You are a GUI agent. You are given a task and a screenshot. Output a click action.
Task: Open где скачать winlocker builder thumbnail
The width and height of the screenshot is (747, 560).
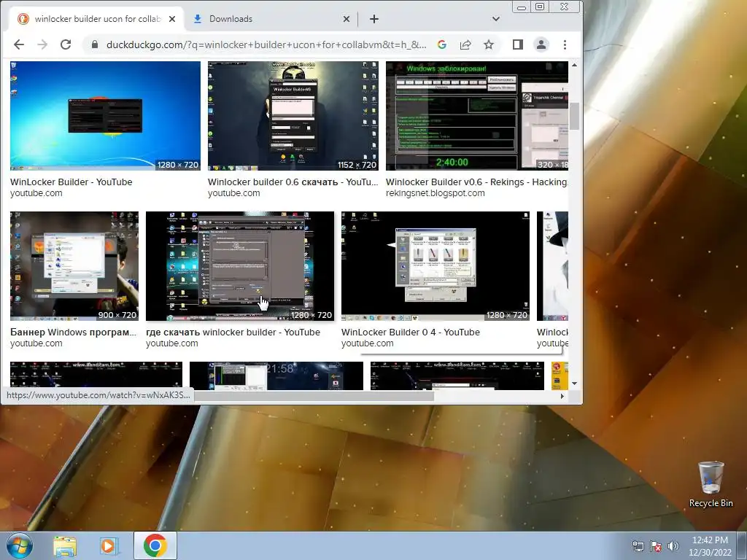(240, 266)
